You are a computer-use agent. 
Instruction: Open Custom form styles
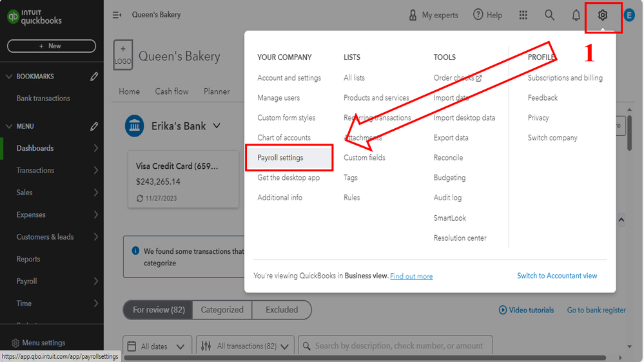[x=286, y=117]
